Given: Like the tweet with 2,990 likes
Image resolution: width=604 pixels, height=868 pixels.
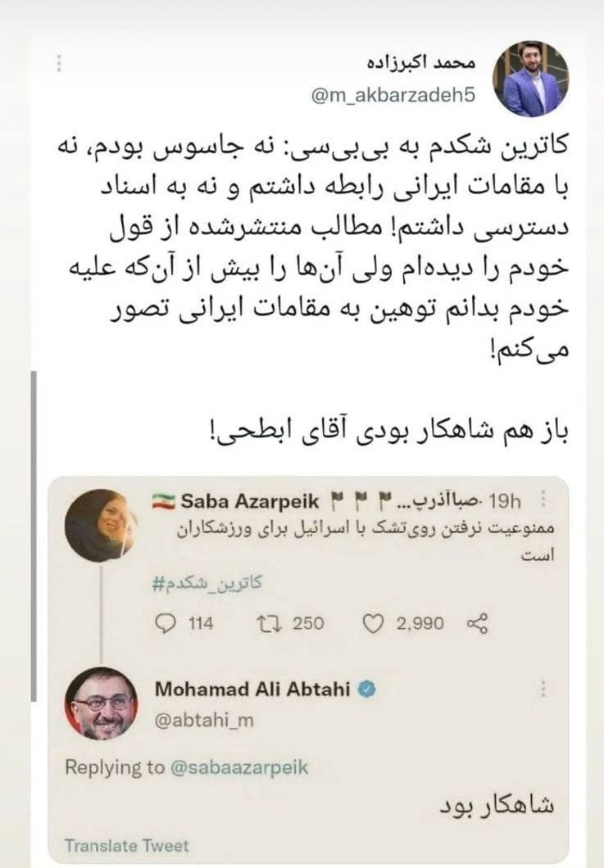Looking at the screenshot, I should coord(374,624).
